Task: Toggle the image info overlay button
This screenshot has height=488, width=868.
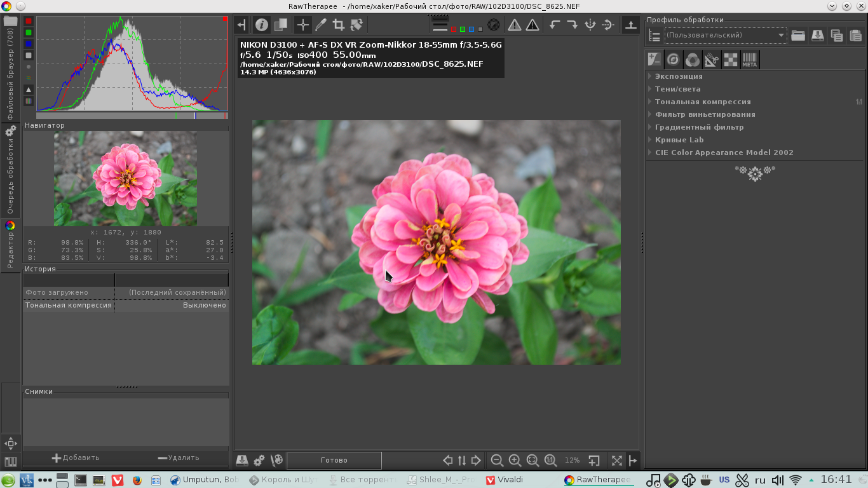Action: pyautogui.click(x=262, y=25)
